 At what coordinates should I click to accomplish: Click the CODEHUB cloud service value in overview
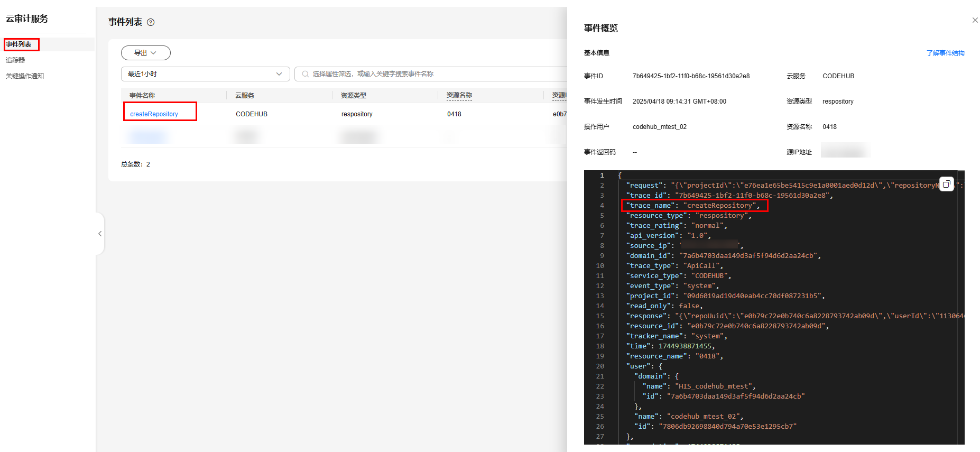[x=838, y=76]
